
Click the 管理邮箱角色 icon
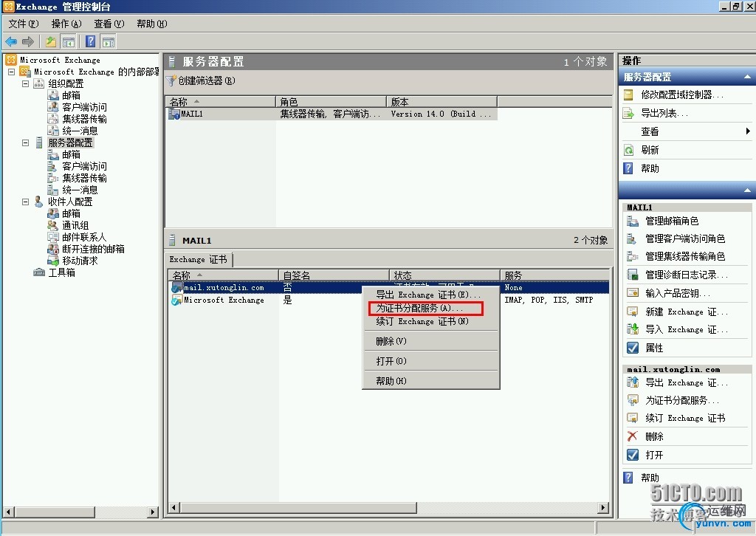633,221
